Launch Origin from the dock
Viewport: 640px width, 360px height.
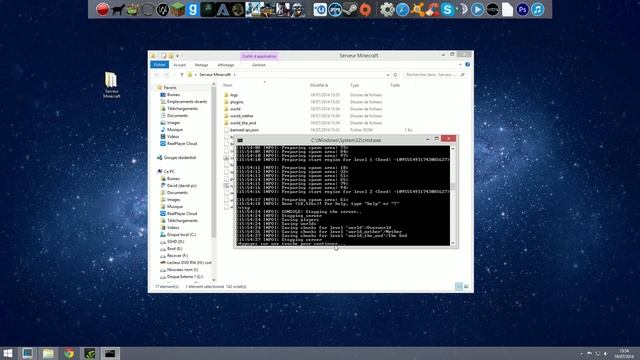[x=365, y=10]
